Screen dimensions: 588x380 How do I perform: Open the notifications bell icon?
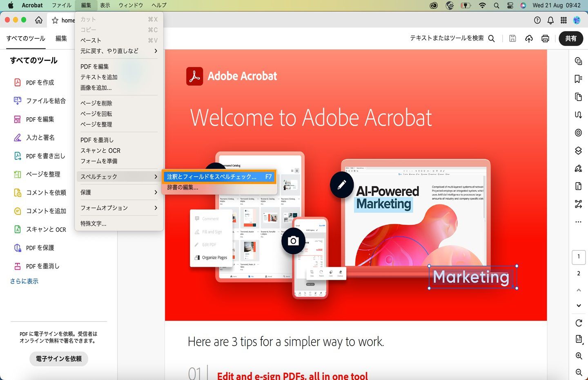click(550, 20)
